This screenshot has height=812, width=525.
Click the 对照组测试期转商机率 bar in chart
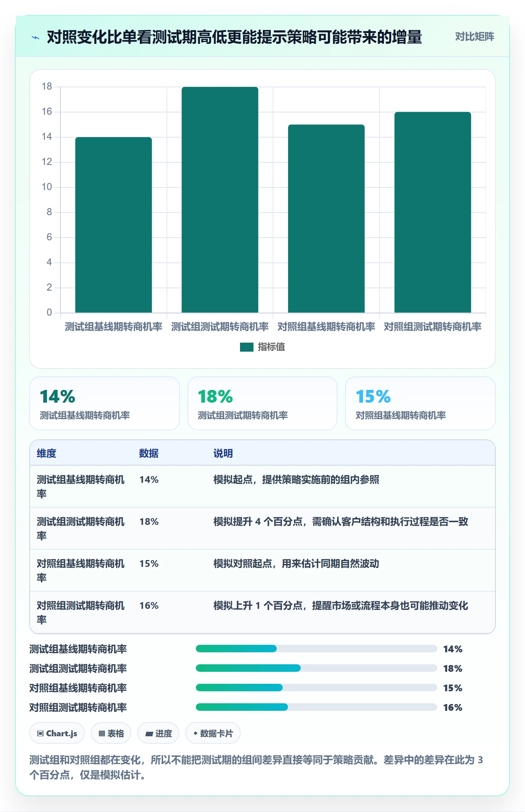pyautogui.click(x=433, y=212)
